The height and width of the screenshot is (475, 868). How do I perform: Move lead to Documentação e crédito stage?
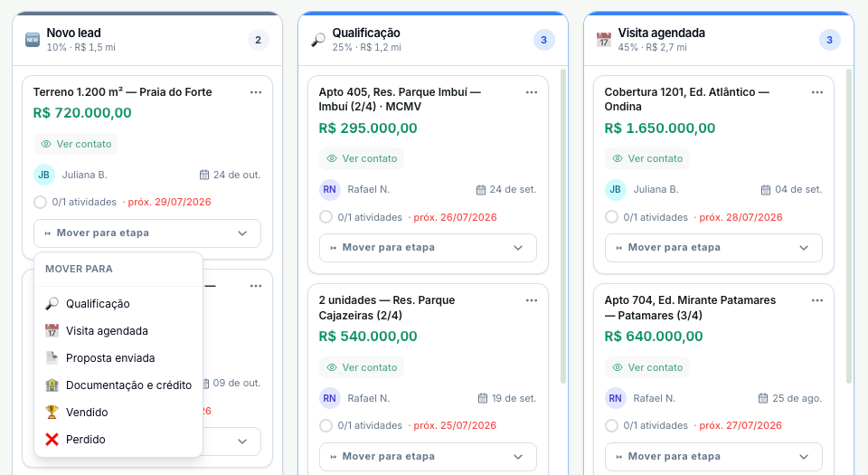coord(118,385)
